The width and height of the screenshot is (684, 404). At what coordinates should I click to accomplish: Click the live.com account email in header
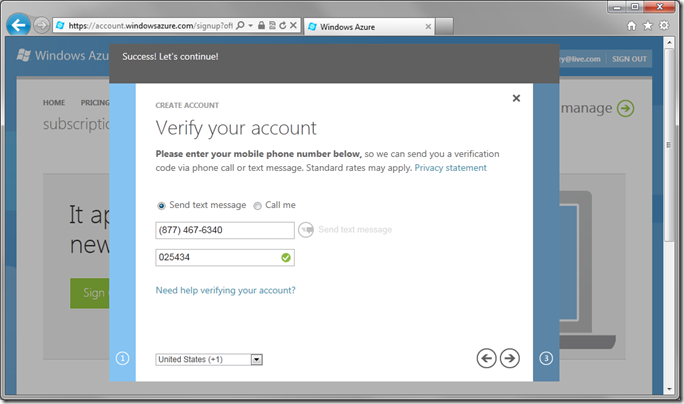(x=580, y=59)
